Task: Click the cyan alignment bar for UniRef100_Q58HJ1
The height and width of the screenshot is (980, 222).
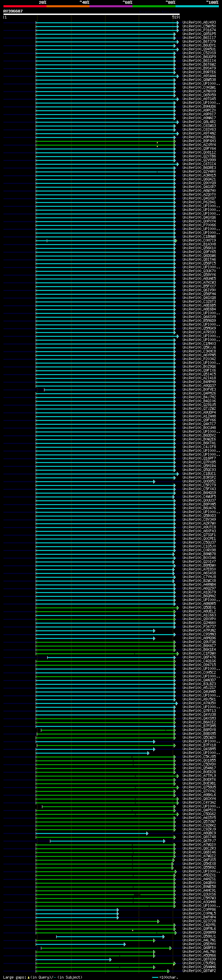Action: pyautogui.click(x=110, y=937)
